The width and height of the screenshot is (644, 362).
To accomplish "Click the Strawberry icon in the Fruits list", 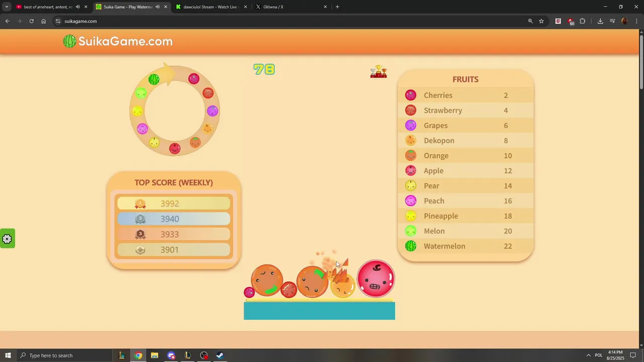I will coord(411,110).
